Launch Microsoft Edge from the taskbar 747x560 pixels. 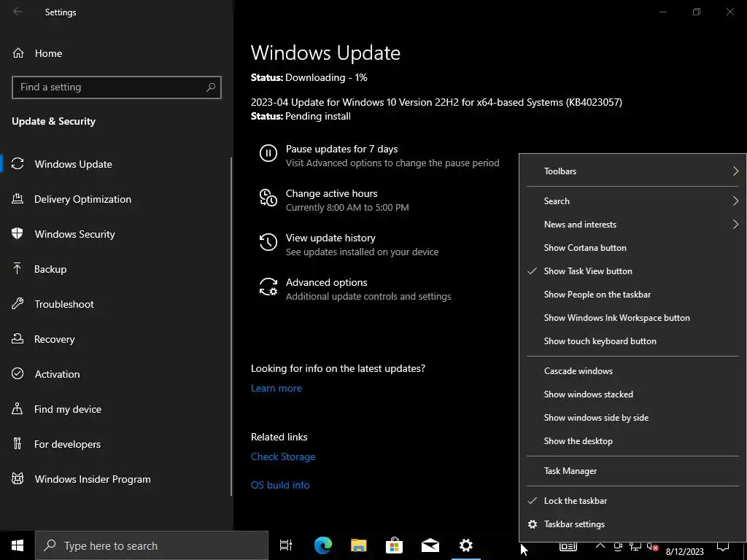pyautogui.click(x=323, y=545)
